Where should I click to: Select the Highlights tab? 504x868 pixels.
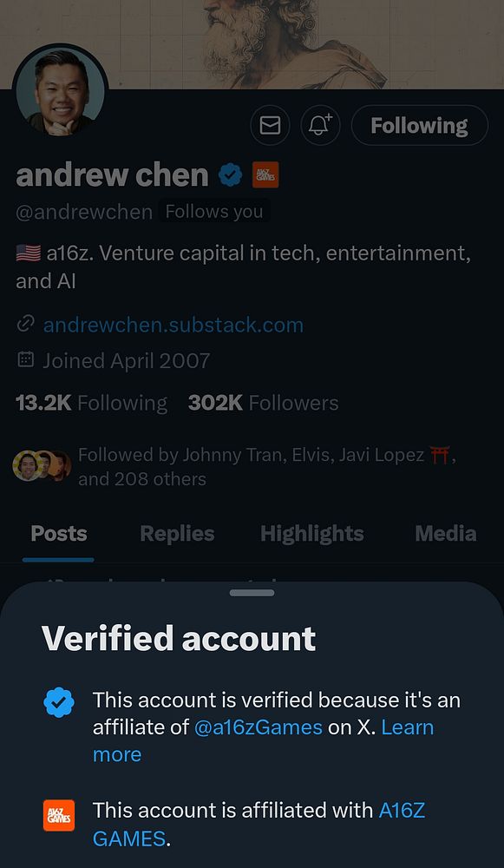point(312,533)
